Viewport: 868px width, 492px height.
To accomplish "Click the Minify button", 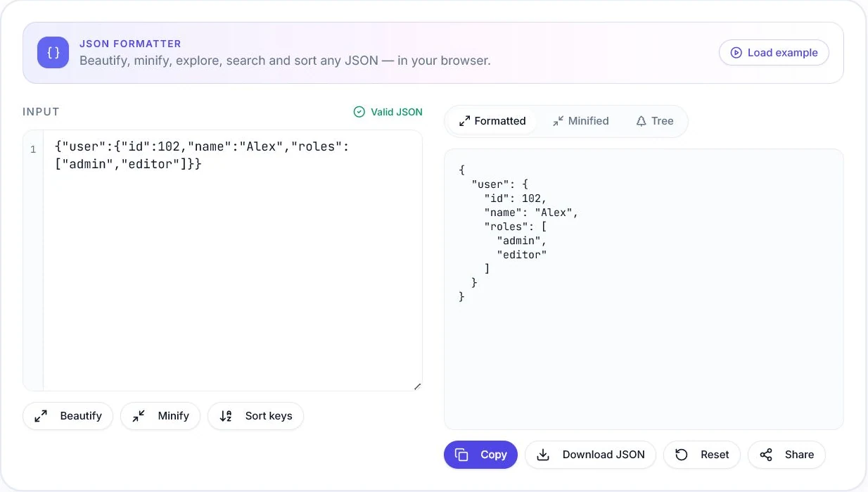I will 160,416.
